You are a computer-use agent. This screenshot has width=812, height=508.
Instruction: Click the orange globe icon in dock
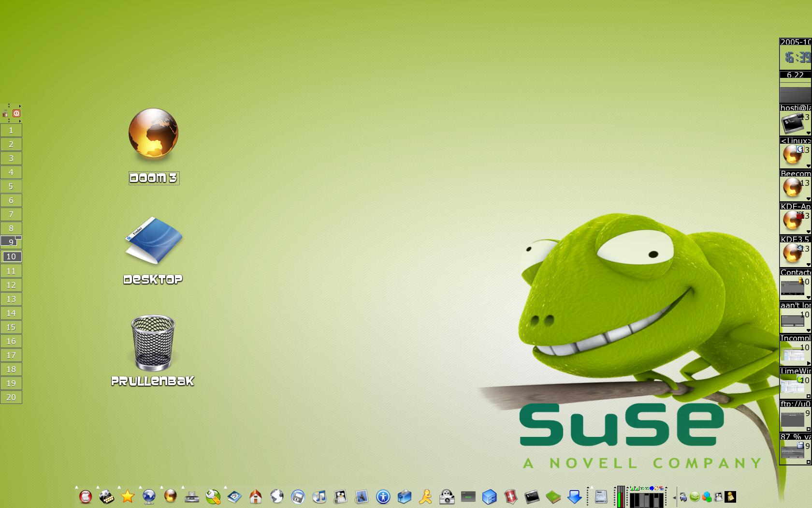[171, 497]
